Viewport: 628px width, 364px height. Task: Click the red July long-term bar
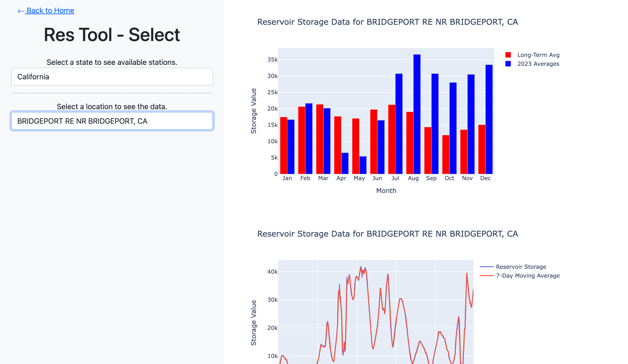[x=392, y=139]
